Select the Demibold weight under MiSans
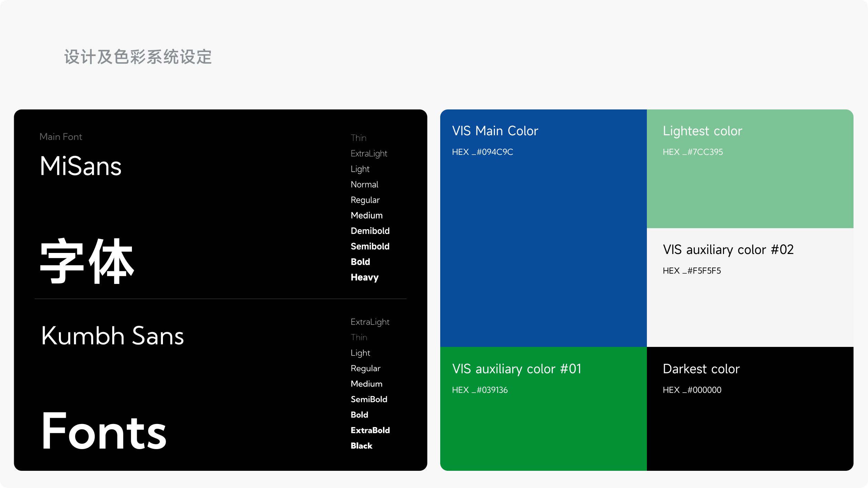 tap(370, 231)
